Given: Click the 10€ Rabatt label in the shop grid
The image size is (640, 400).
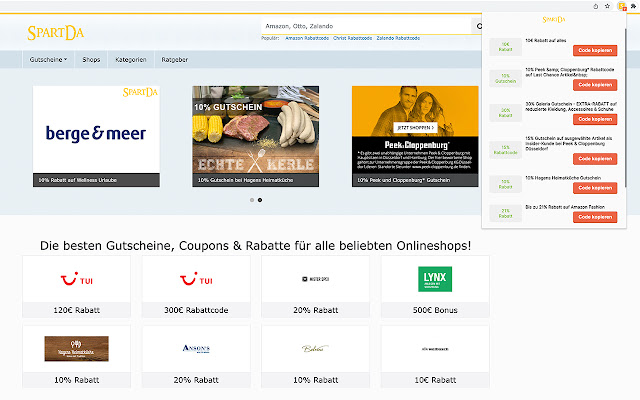Looking at the screenshot, I should pos(435,380).
